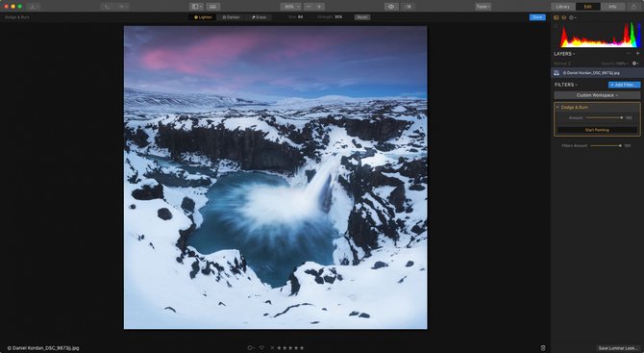Toggle the filmstrip view icon
Image resolution: width=644 pixels, height=353 pixels.
coord(212,7)
